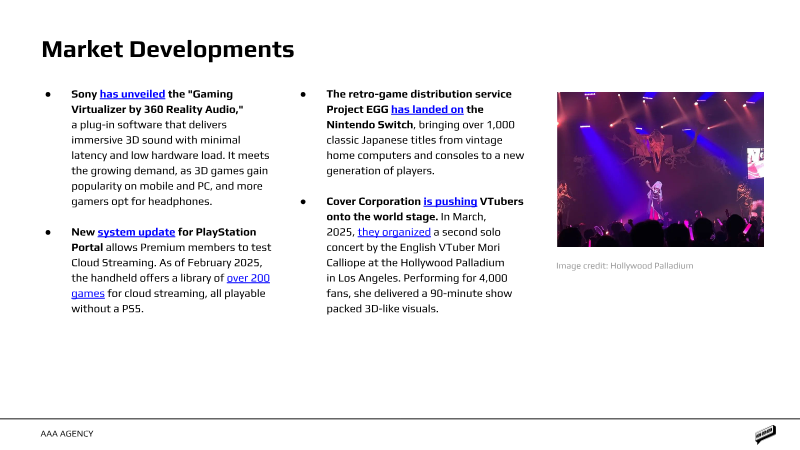The width and height of the screenshot is (800, 450).
Task: Click the bold 'onto the world stage.' text
Action: click(x=382, y=216)
